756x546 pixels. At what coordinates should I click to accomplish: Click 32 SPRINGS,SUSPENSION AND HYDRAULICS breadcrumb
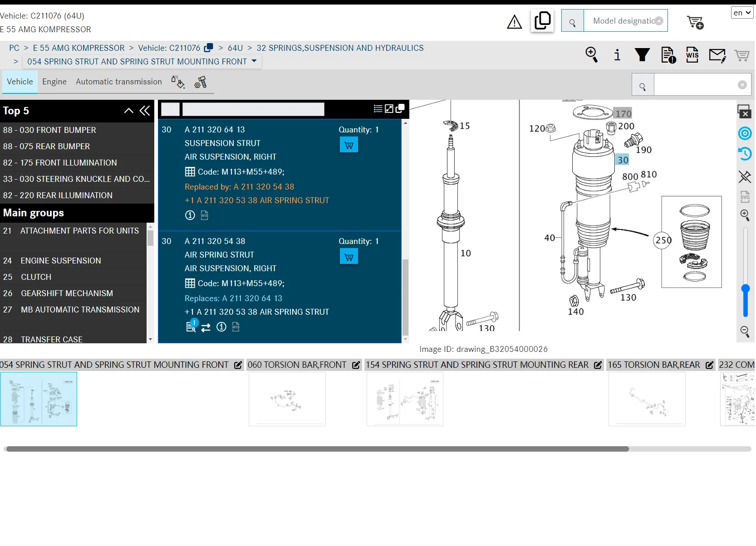pos(340,48)
